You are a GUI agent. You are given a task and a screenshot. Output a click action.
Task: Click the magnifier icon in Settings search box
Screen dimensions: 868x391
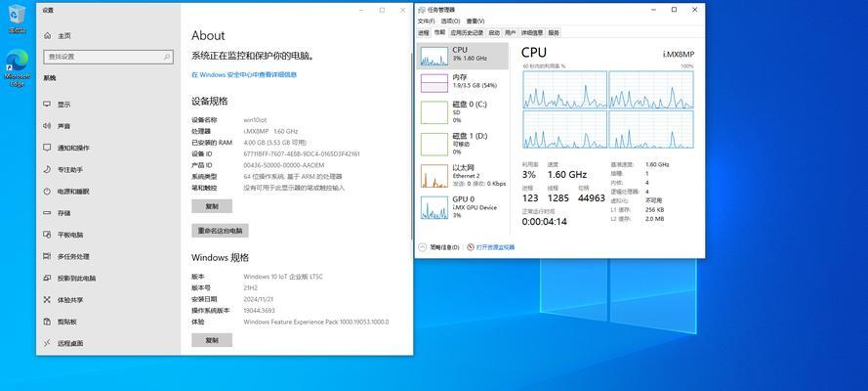[x=167, y=57]
